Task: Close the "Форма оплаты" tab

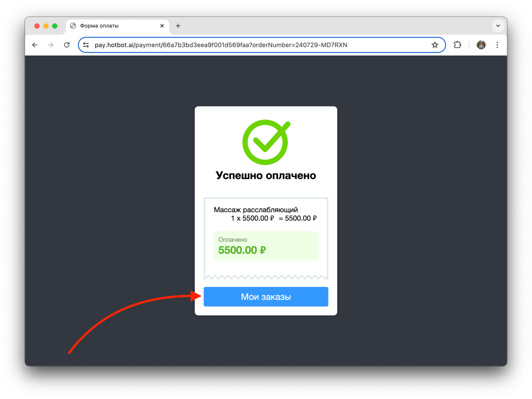Action: 162,26
